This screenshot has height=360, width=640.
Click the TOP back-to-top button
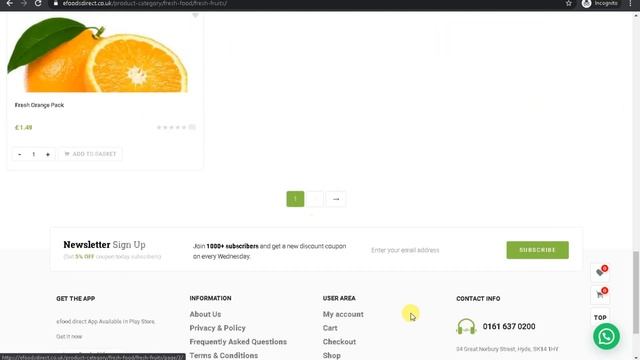pos(600,317)
